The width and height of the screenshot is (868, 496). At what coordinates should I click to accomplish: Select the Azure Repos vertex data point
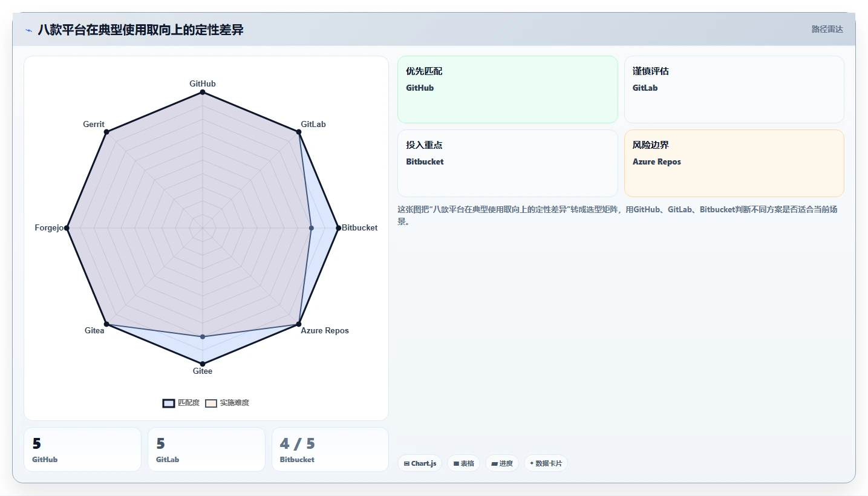[299, 324]
